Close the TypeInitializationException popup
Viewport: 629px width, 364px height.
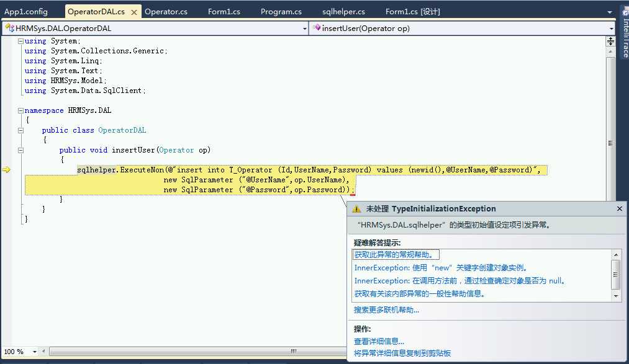619,208
